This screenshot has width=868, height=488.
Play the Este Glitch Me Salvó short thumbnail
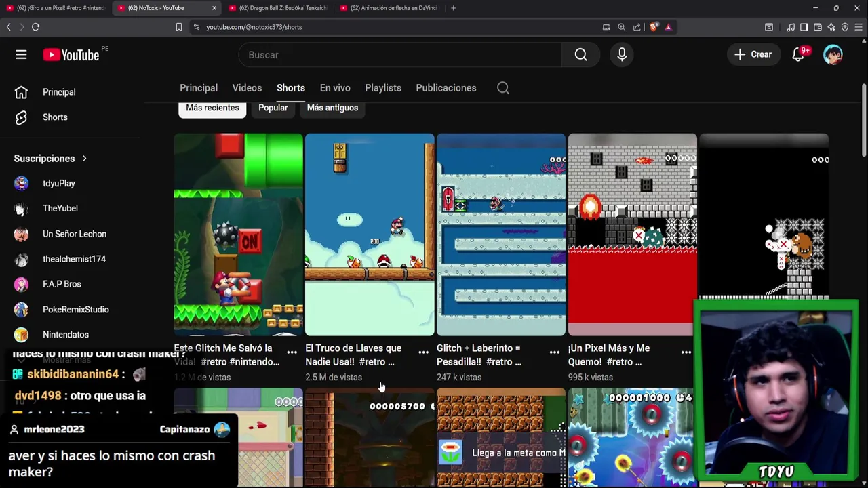coord(238,235)
